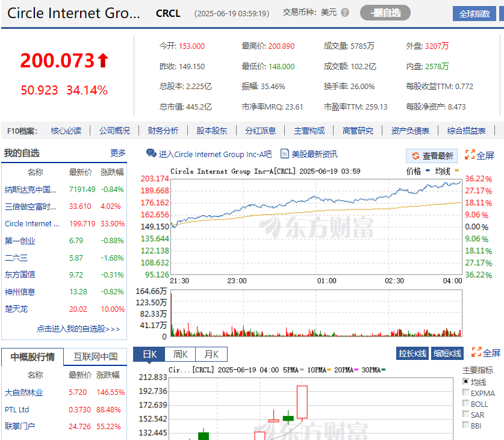Switch to the 日K tab

tap(149, 354)
